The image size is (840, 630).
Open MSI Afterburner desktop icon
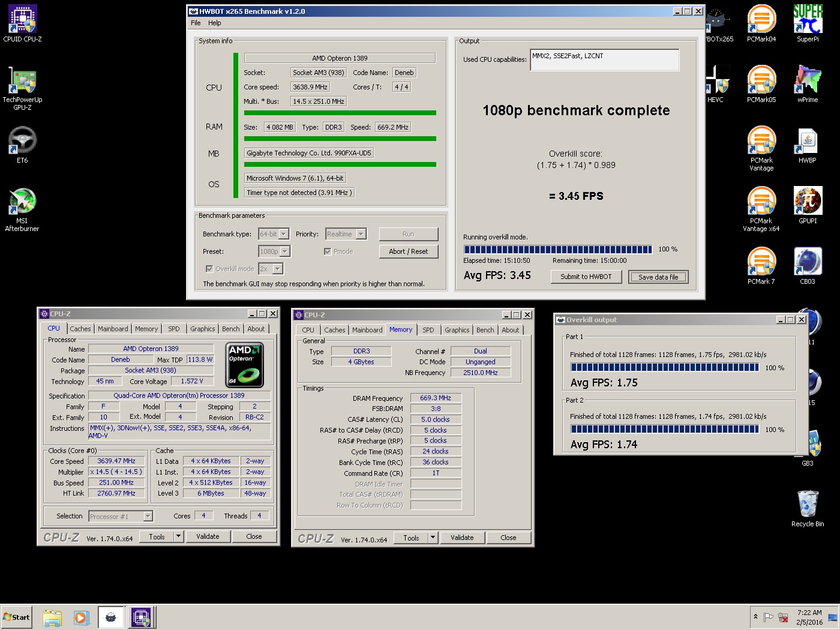(x=22, y=209)
